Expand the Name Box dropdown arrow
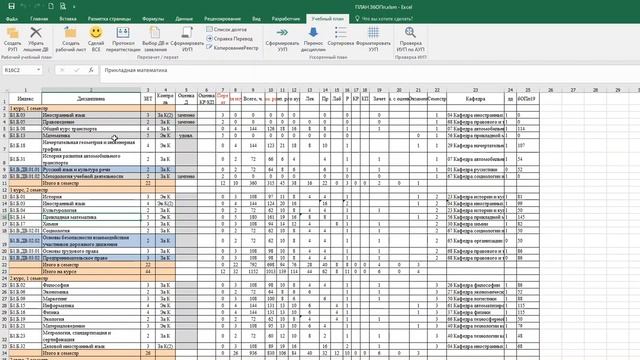 (x=39, y=70)
